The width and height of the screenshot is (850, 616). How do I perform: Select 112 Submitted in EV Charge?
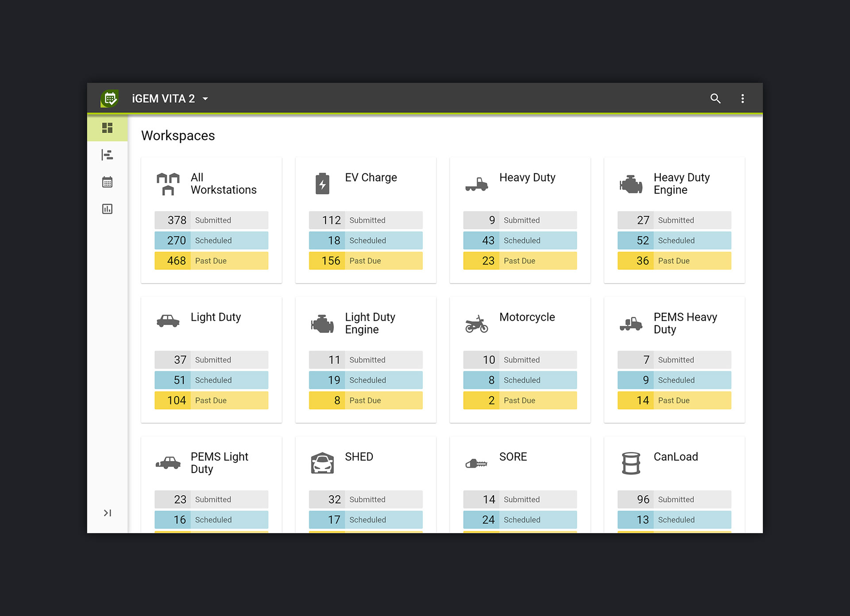pos(366,220)
